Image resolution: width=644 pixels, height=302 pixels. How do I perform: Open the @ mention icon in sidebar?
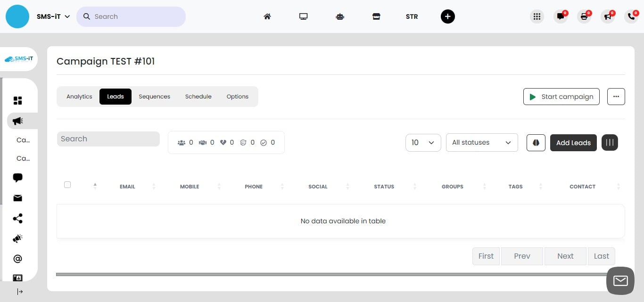[17, 258]
